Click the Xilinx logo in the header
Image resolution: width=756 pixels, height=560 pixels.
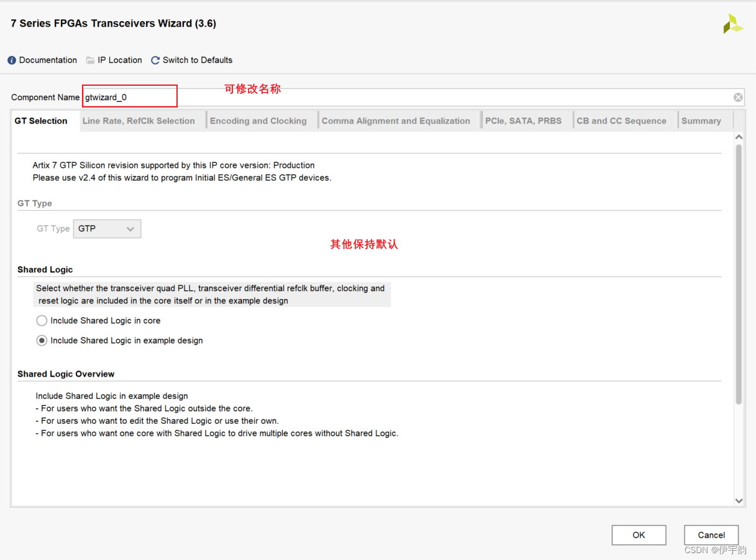coord(733,24)
